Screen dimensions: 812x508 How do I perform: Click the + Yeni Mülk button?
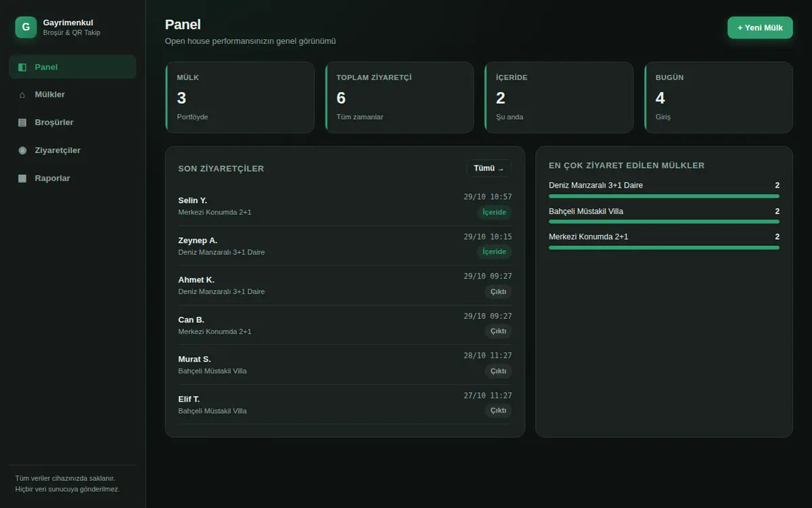(x=760, y=28)
